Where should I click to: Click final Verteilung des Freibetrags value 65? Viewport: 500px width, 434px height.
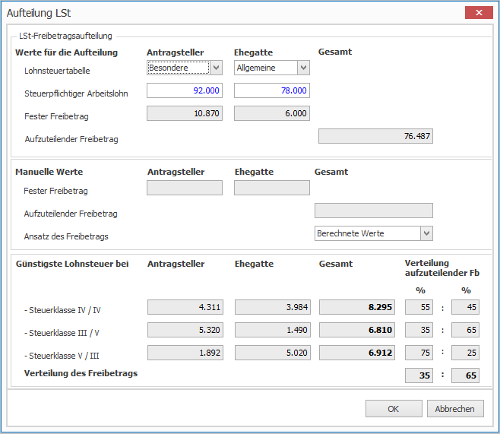click(x=465, y=375)
